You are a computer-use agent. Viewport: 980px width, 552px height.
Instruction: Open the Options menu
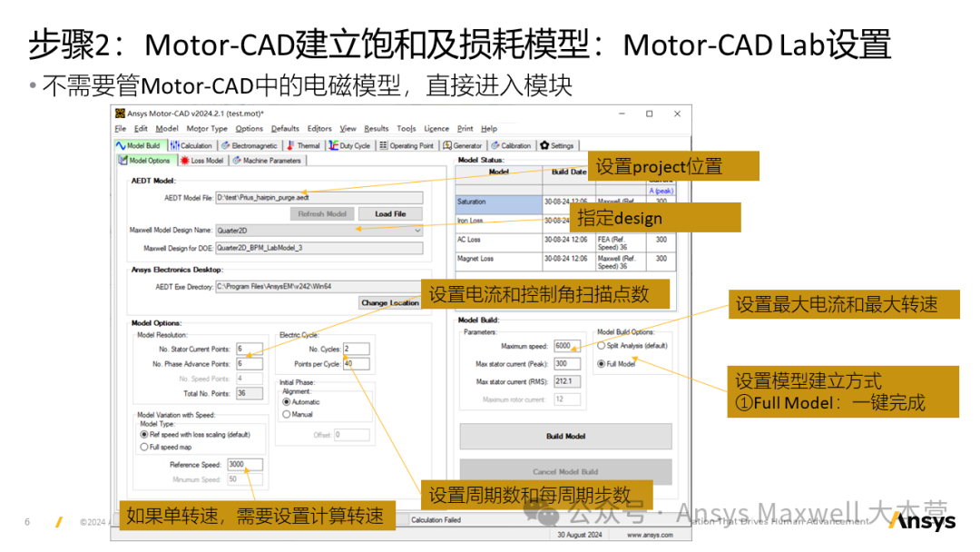click(x=250, y=129)
